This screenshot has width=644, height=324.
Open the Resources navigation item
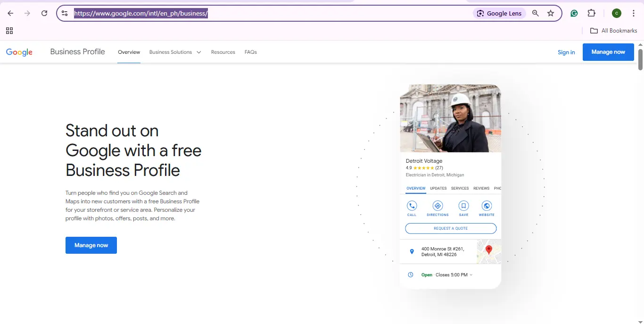tap(223, 52)
